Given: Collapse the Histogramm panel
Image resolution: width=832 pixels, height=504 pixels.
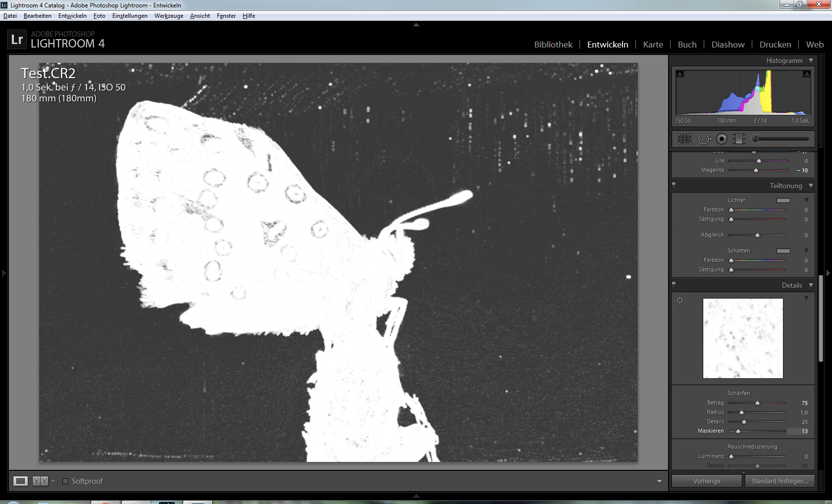Looking at the screenshot, I should click(x=811, y=60).
